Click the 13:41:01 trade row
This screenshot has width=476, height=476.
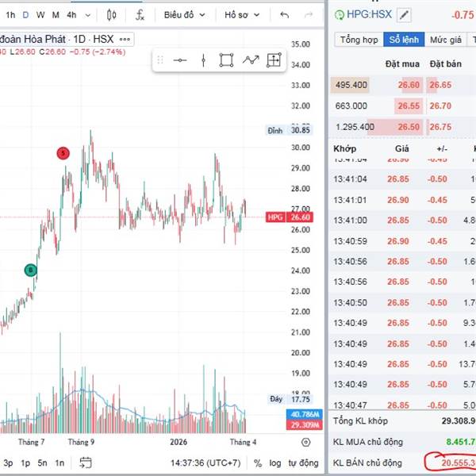pos(402,200)
